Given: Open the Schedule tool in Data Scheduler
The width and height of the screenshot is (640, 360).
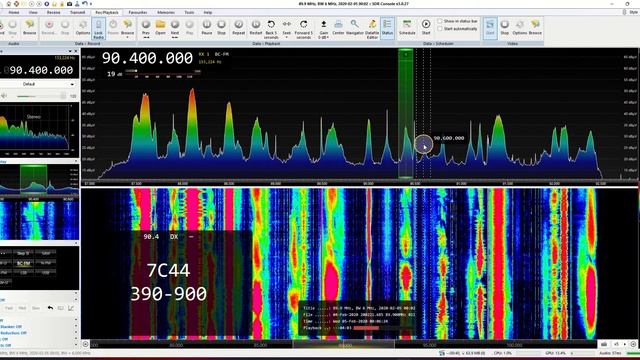Looking at the screenshot, I should [x=407, y=28].
